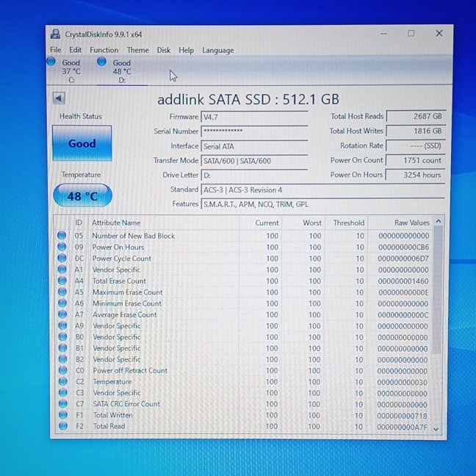This screenshot has height=476, width=476.
Task: Open the Edit menu
Action: tap(75, 50)
